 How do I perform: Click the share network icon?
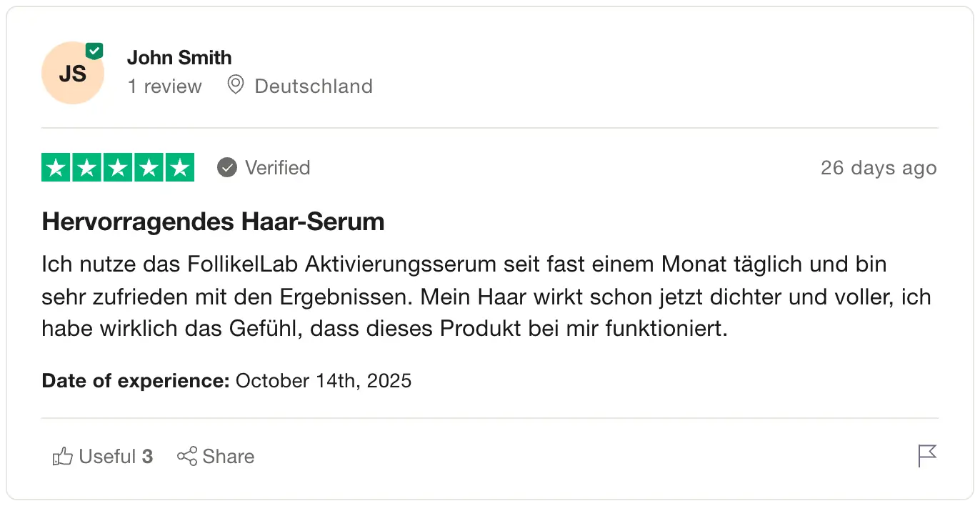(187, 457)
